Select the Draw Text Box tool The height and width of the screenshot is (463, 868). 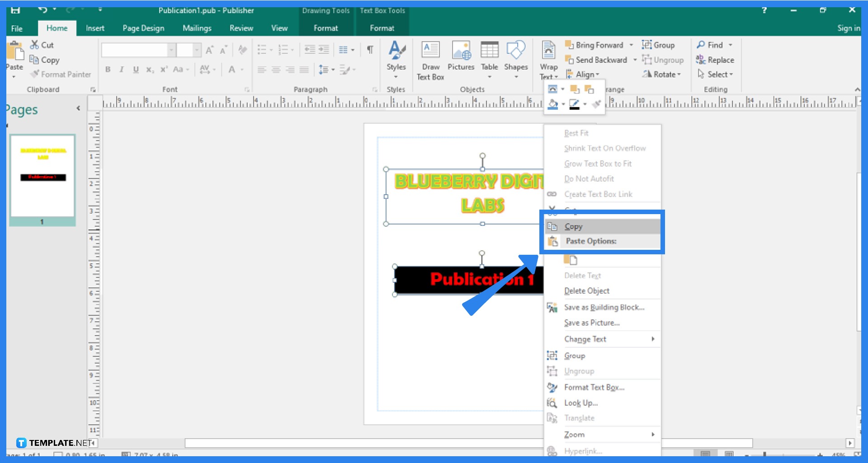(430, 59)
